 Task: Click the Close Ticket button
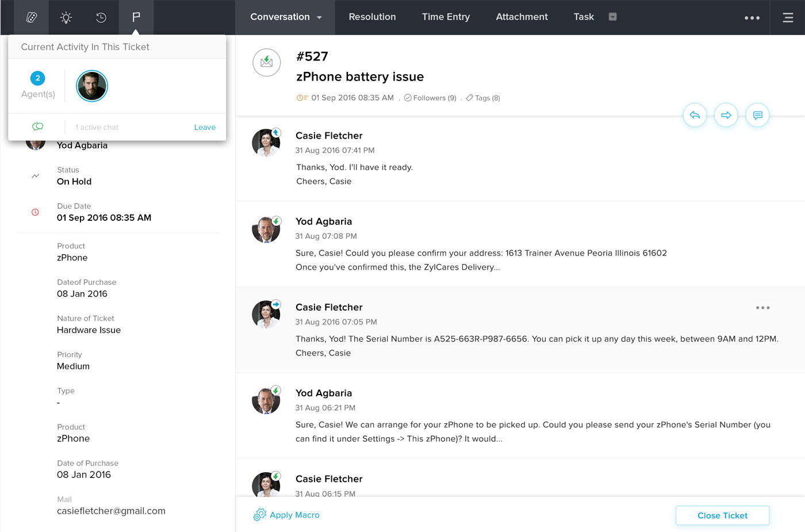click(x=722, y=515)
